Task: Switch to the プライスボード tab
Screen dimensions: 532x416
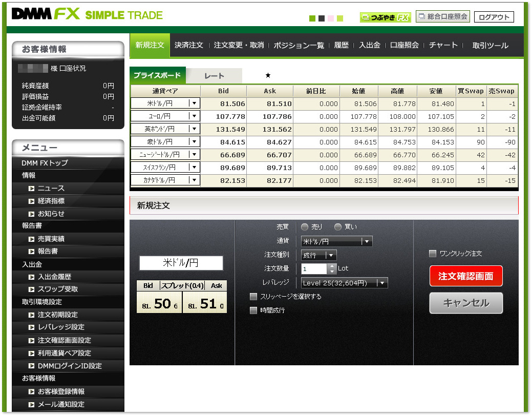Action: [x=157, y=75]
